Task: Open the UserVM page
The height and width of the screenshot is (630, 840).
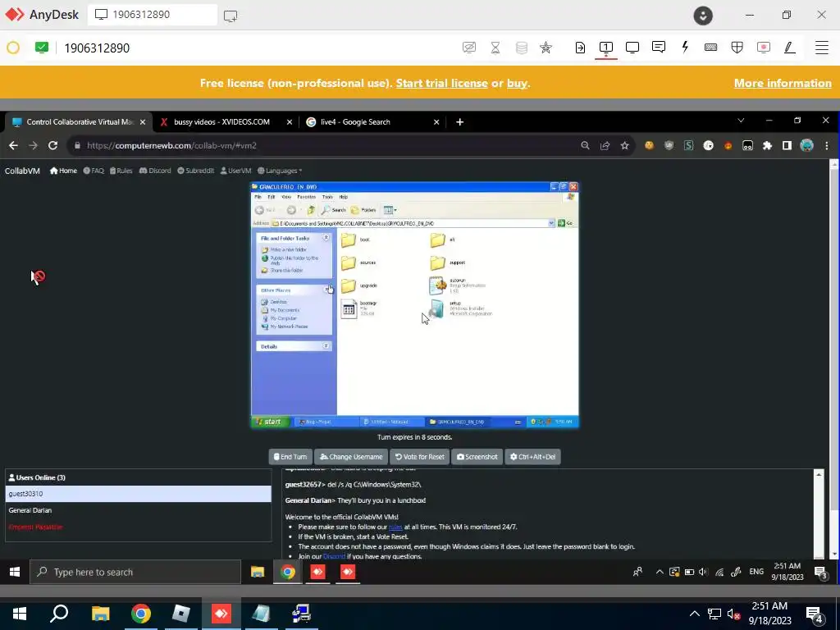Action: pos(235,171)
